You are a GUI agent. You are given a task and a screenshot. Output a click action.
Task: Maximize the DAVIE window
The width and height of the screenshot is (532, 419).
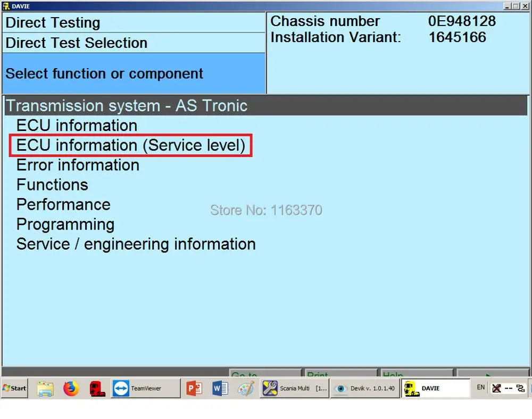(516, 6)
